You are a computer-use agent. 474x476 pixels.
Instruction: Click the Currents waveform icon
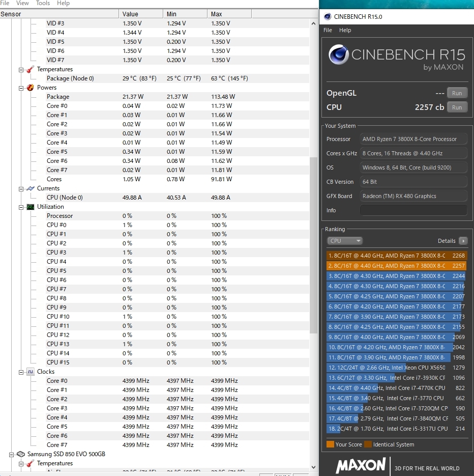31,188
